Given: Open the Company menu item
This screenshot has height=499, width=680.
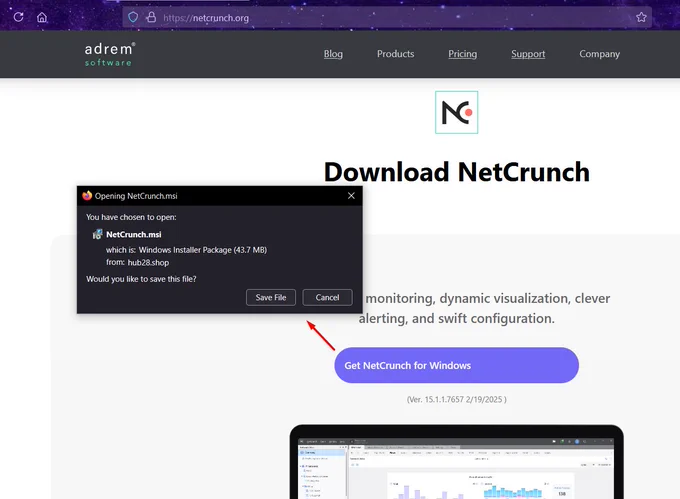Looking at the screenshot, I should click(599, 54).
